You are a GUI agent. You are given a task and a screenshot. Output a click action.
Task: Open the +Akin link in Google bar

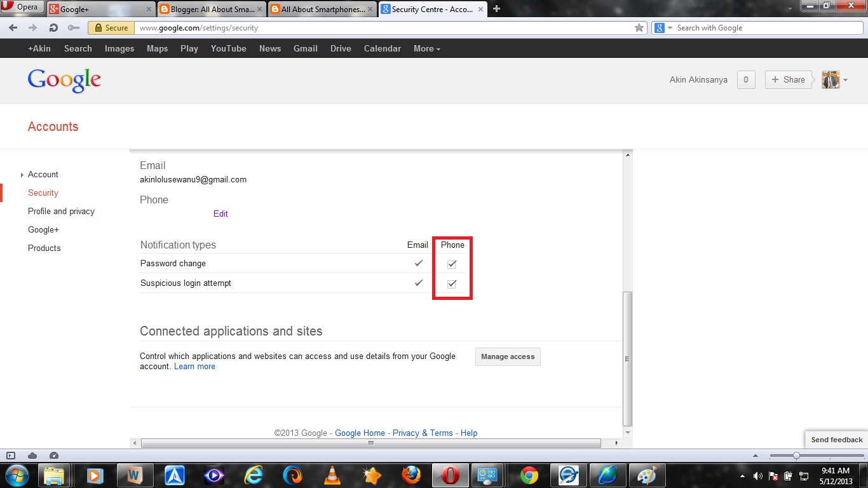coord(39,48)
